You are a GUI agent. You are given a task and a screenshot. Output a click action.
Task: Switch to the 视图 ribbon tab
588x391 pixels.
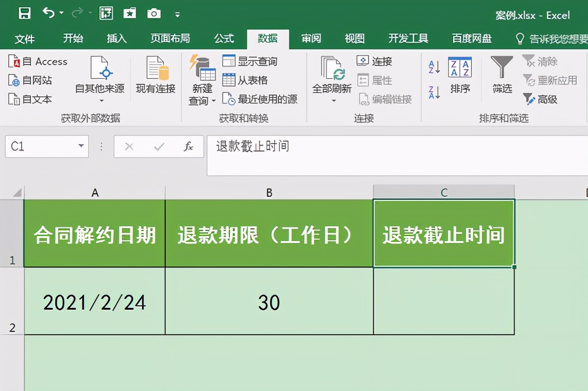point(354,38)
